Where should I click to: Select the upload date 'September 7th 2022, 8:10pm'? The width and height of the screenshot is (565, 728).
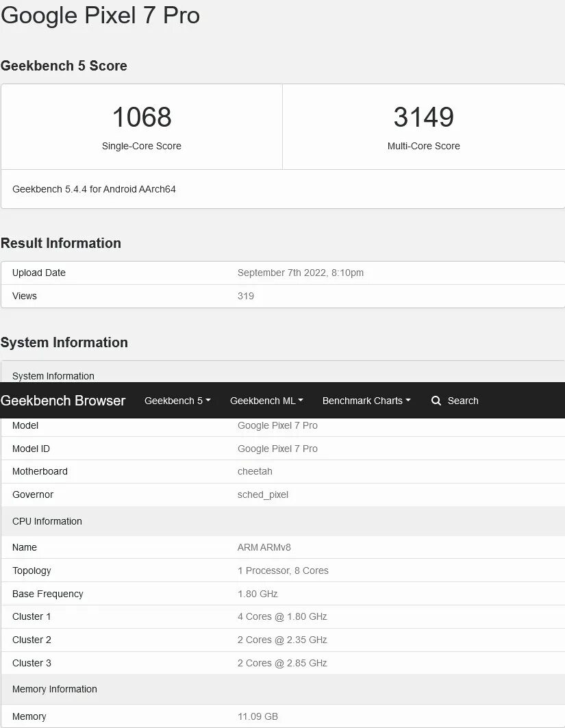coord(301,273)
